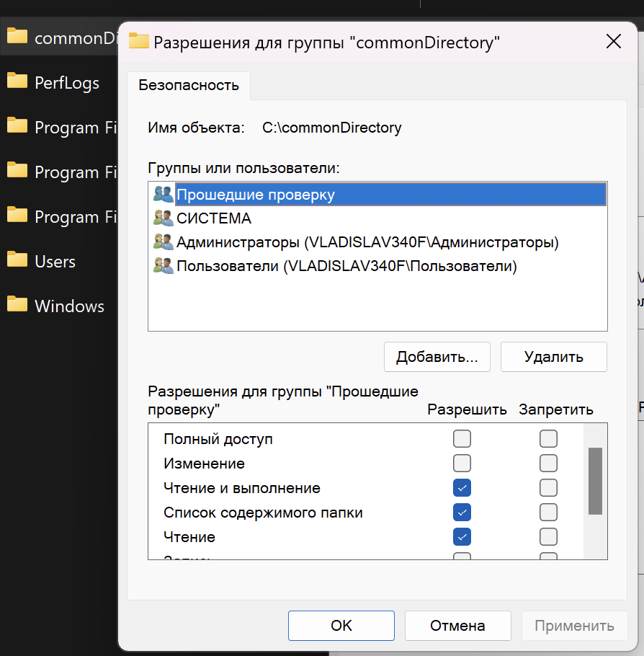Click the Администраторы group icon
Viewport: 644px width, 656px height.
click(163, 241)
